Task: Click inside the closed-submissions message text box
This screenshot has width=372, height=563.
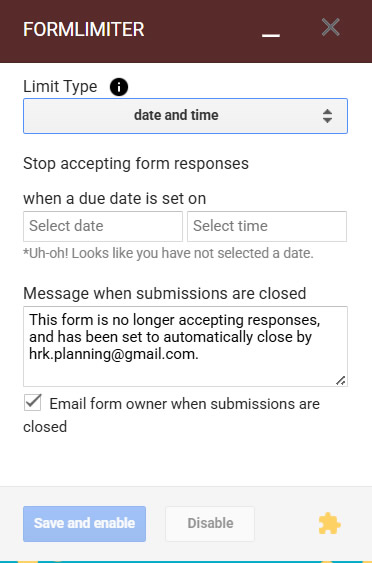Action: [x=185, y=346]
